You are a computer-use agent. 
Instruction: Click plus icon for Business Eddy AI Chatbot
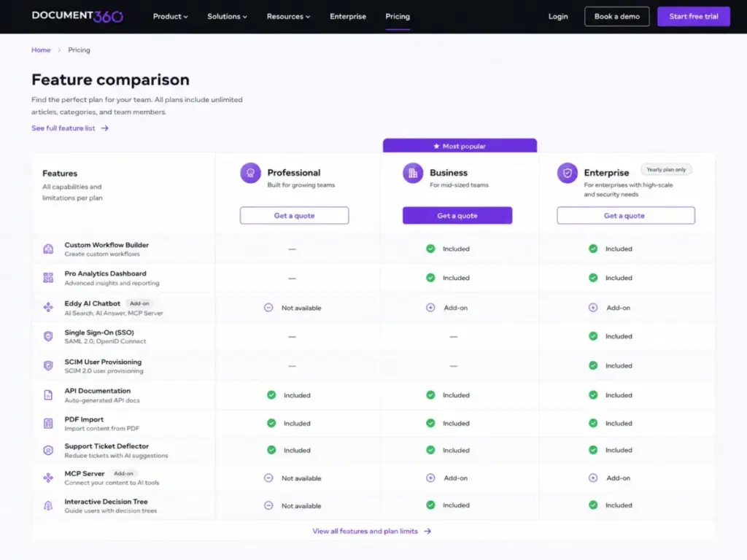[430, 308]
